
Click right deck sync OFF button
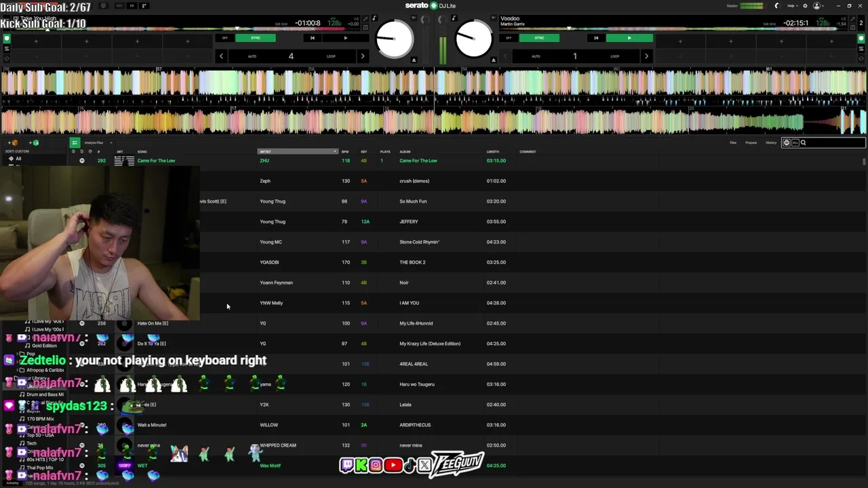pyautogui.click(x=509, y=38)
